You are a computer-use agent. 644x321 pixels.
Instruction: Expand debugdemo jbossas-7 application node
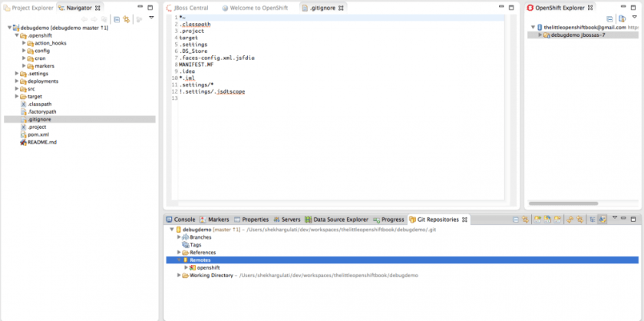(x=540, y=35)
